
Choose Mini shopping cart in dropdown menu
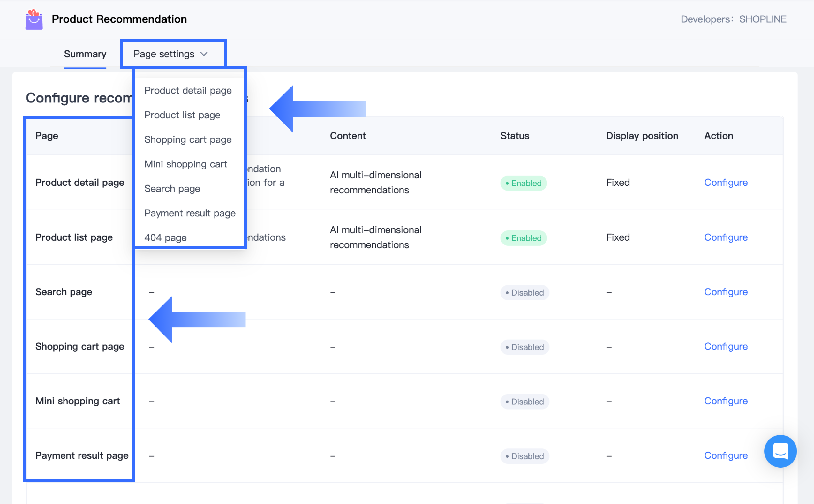pos(186,164)
